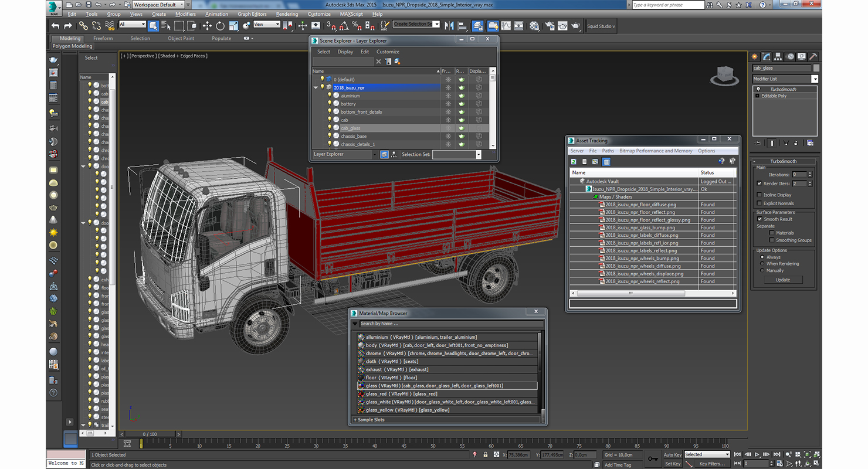
Task: Click Polygon Modeling panel button
Action: [x=72, y=46]
